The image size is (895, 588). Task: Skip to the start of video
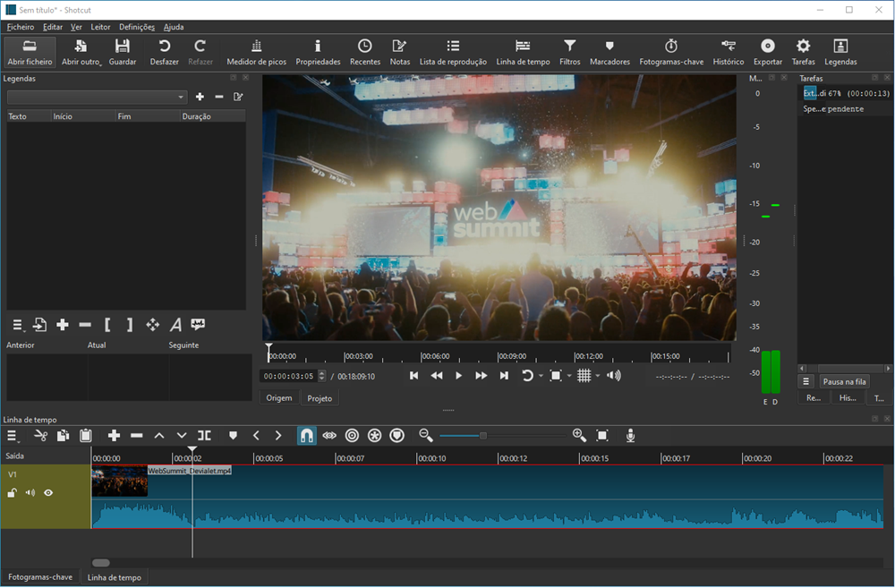[x=413, y=375]
